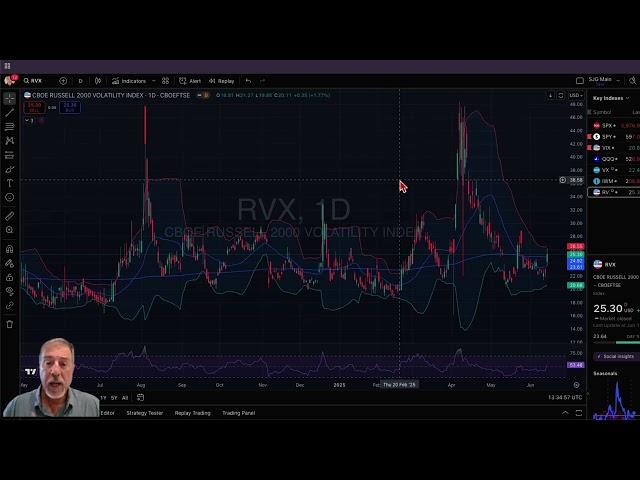This screenshot has width=640, height=480.
Task: Open the SJG Main layout dropdown
Action: click(604, 80)
